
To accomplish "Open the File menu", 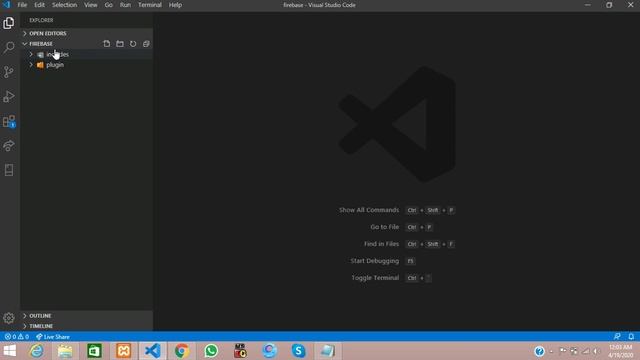I will pyautogui.click(x=22, y=5).
